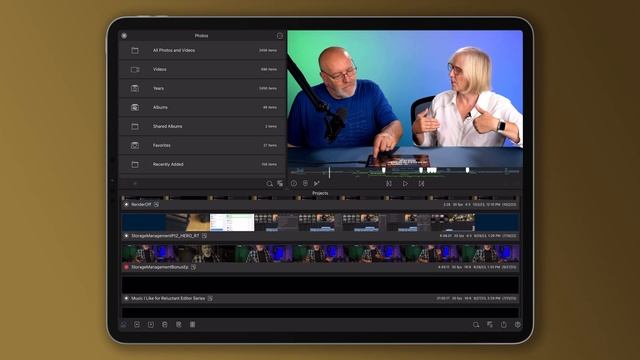Click the share/export icon in the bottom toolbar
This screenshot has width=640, height=360.
(504, 324)
